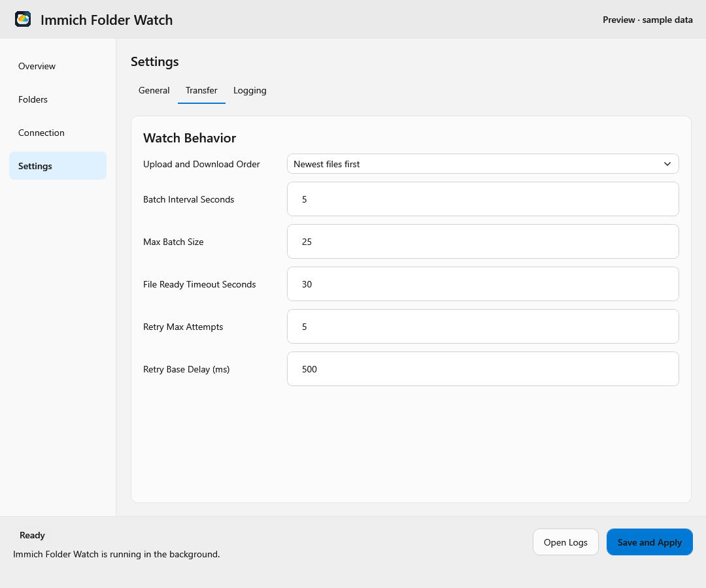Go to the Folders sidebar item
The height and width of the screenshot is (588, 706).
pyautogui.click(x=58, y=99)
